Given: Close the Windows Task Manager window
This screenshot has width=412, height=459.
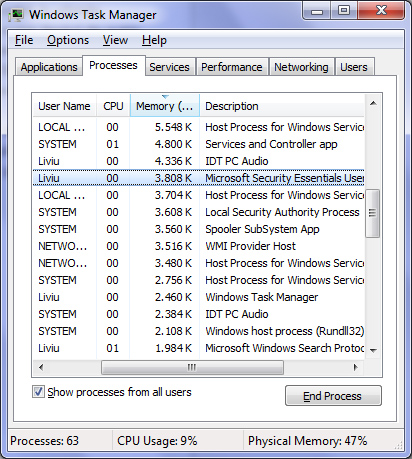Looking at the screenshot, I should 381,11.
